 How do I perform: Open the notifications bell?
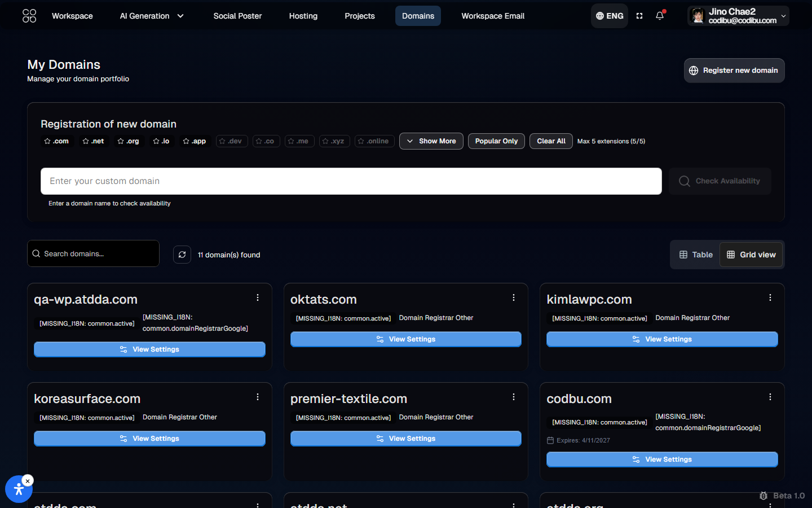660,16
